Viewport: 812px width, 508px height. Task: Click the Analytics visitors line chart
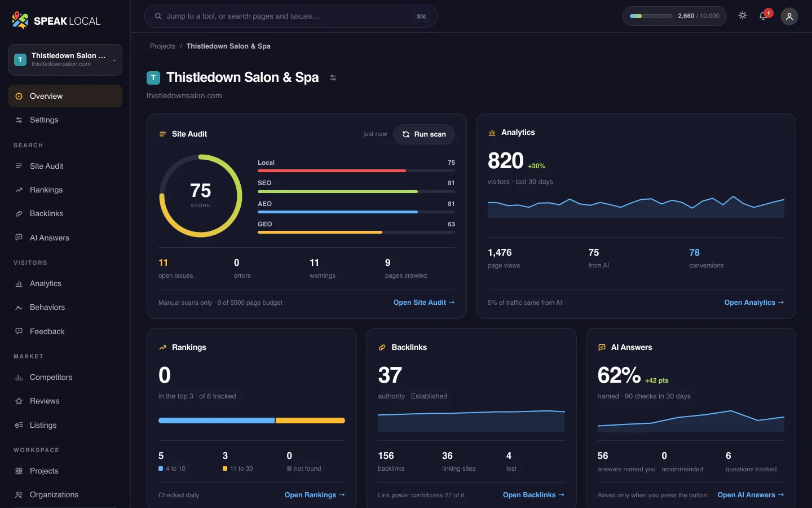(x=636, y=207)
